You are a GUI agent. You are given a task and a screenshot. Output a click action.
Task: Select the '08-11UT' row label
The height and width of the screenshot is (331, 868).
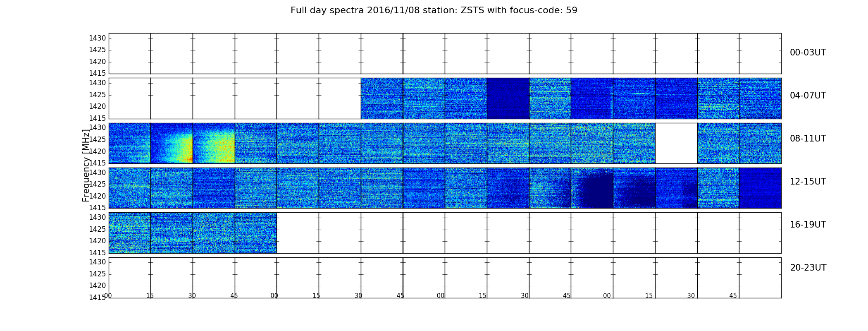pos(808,139)
